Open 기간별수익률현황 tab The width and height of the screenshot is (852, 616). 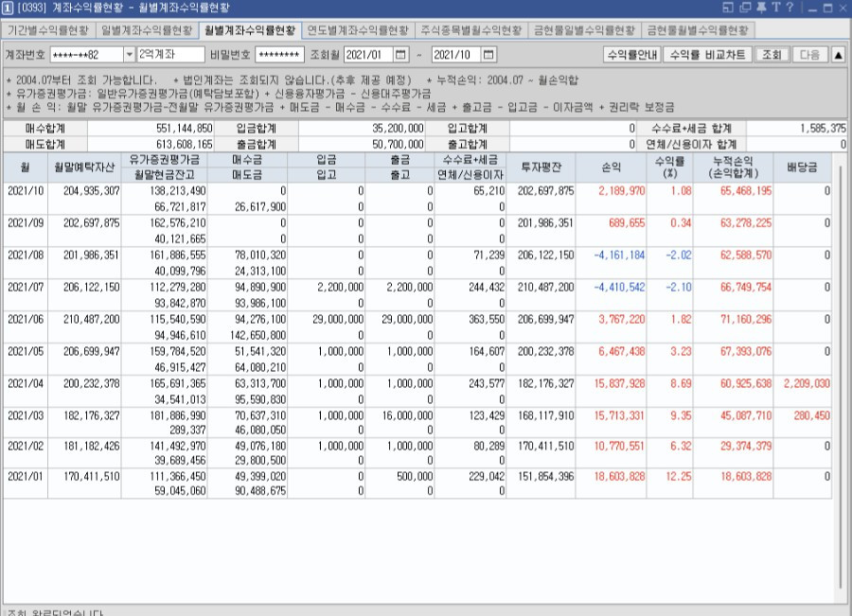tap(48, 30)
